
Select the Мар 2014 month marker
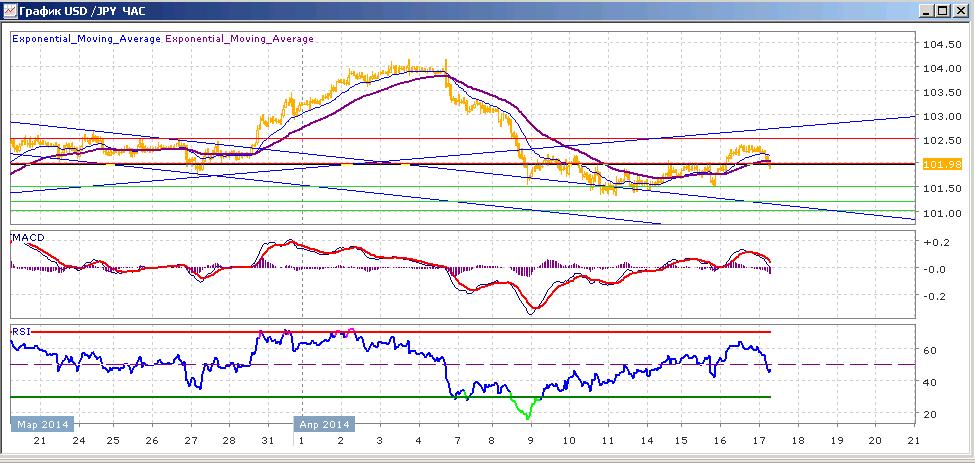click(x=42, y=425)
